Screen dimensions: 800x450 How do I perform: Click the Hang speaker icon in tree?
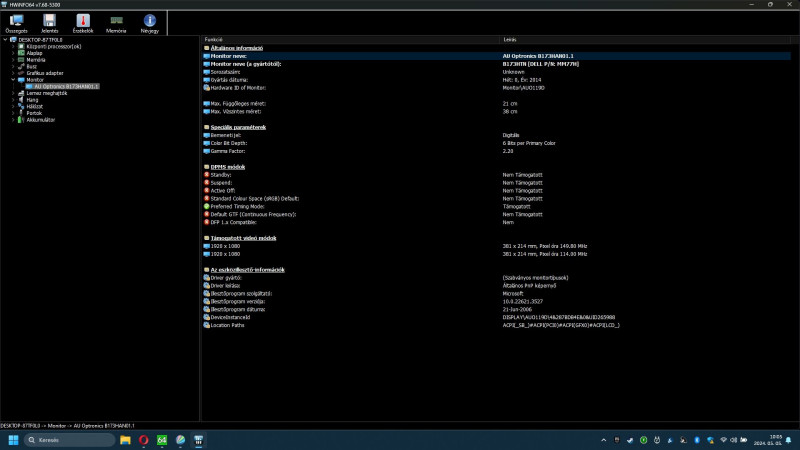pyautogui.click(x=21, y=100)
